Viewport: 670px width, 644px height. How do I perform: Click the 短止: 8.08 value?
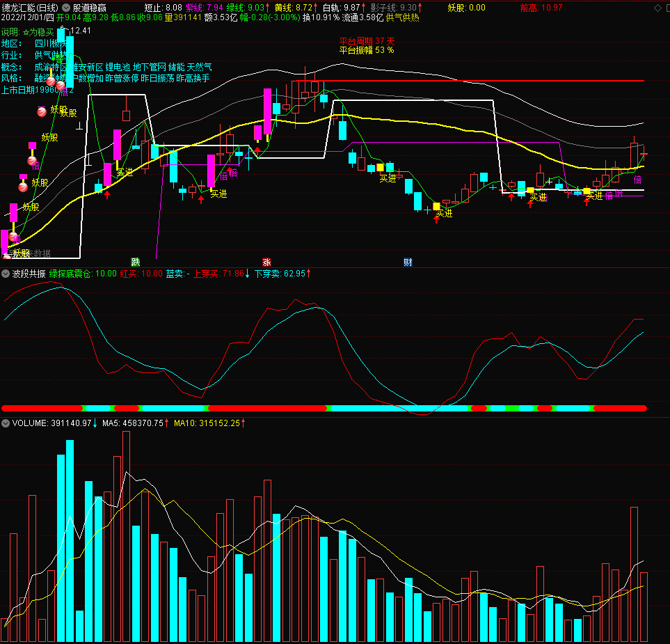tap(163, 8)
